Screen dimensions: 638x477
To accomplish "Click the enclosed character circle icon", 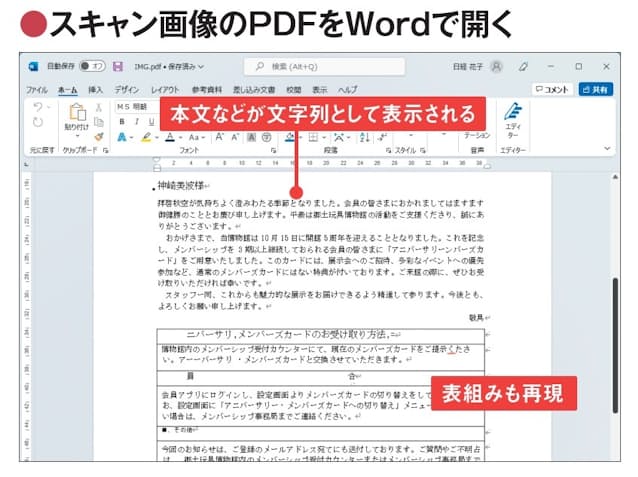I will coord(267,137).
